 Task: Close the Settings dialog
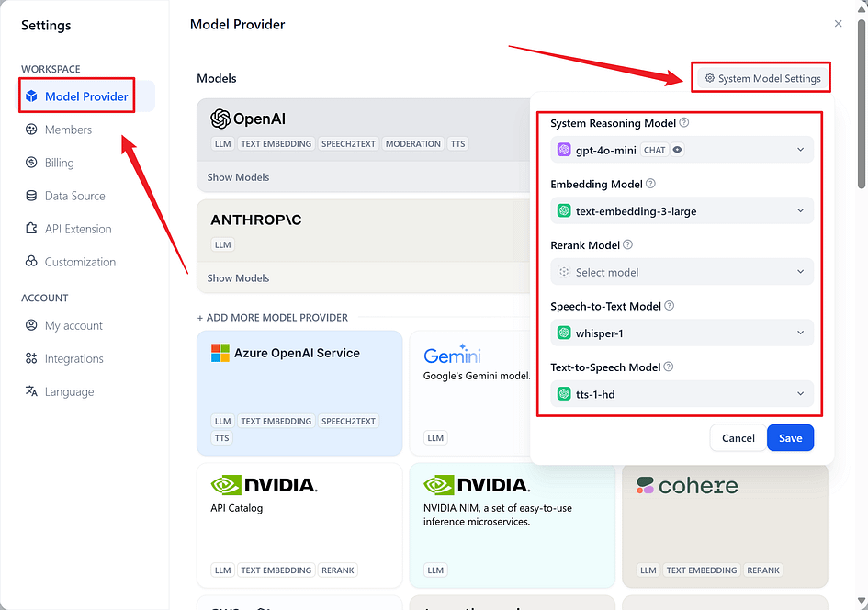click(838, 23)
